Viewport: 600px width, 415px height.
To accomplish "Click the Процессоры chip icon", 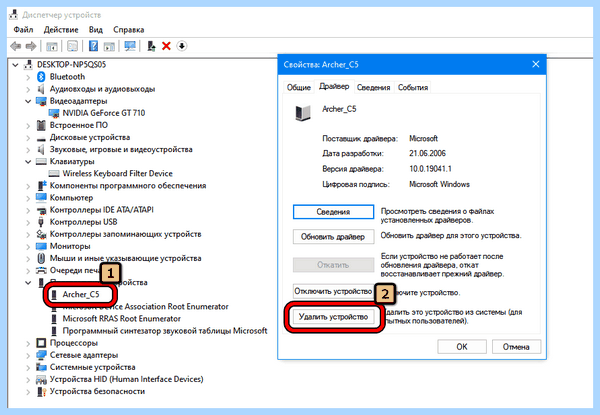I will (x=41, y=343).
